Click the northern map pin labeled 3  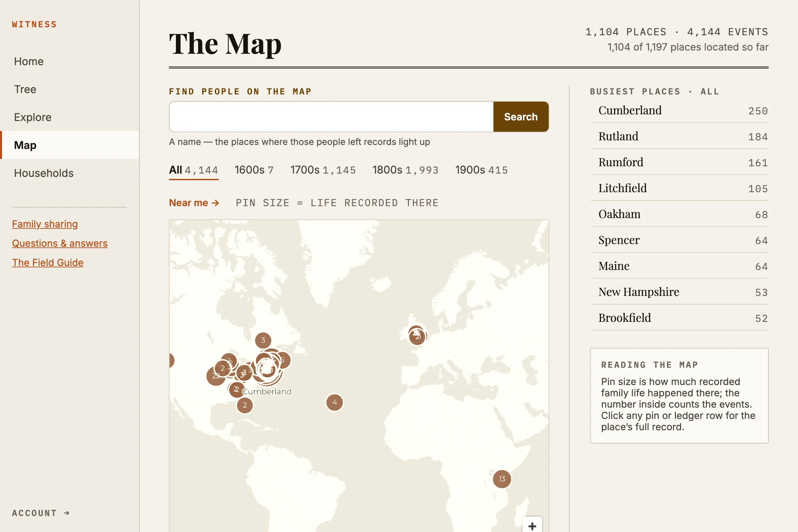point(263,340)
